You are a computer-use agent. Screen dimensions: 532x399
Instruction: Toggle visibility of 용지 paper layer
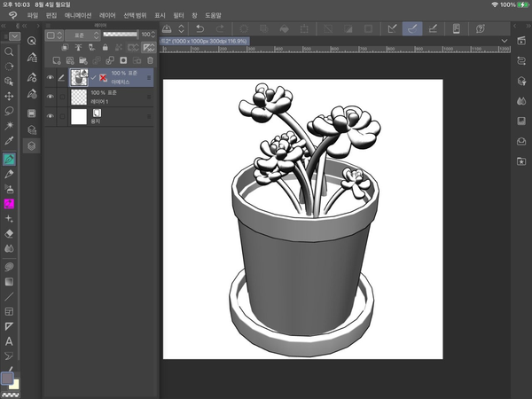(51, 116)
